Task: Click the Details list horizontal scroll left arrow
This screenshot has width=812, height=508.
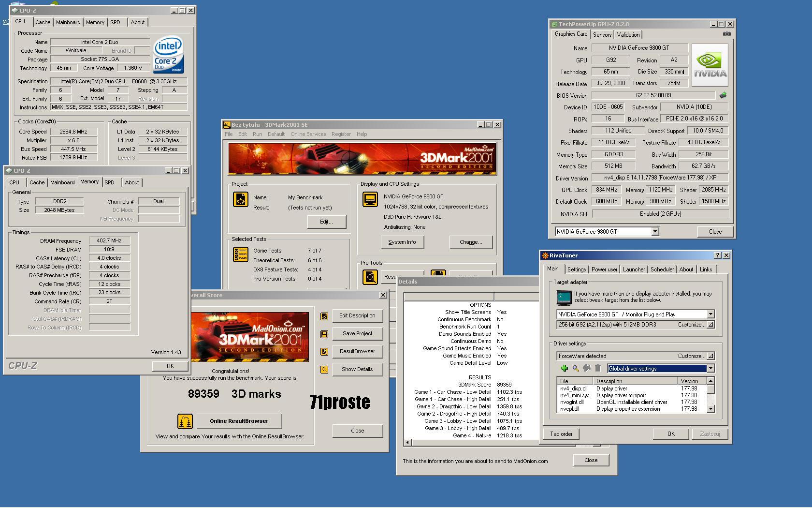Action: (x=408, y=443)
